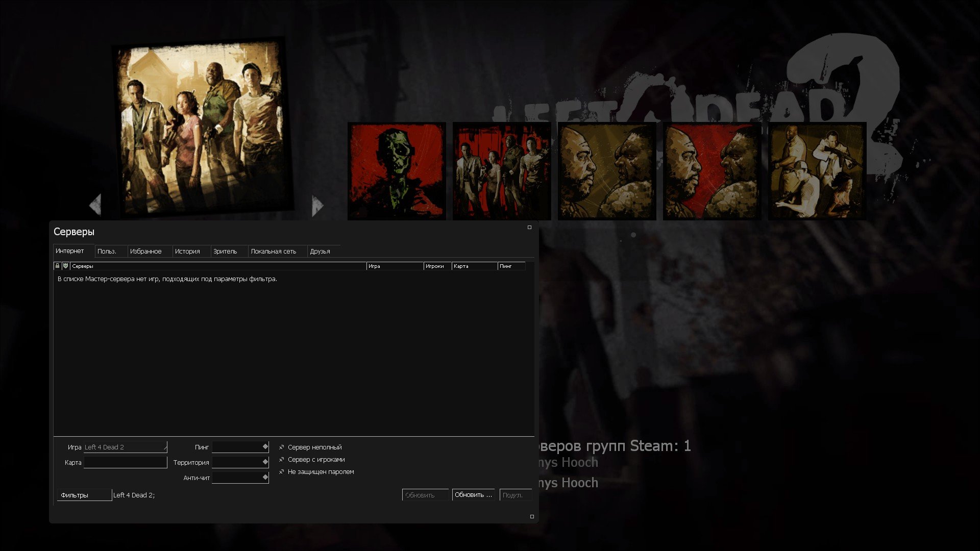Click the second Hooch server entry behind window
Viewport: 980px width, 551px height.
tap(568, 483)
